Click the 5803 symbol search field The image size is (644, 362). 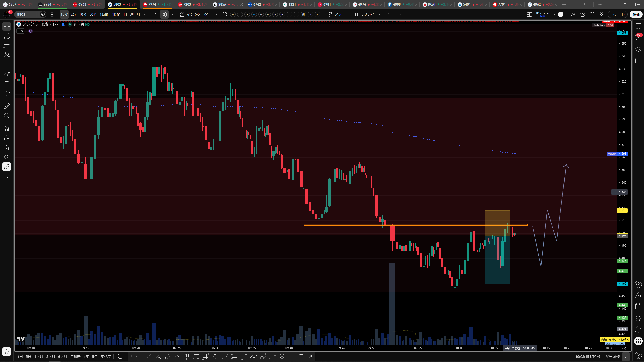tap(28, 14)
